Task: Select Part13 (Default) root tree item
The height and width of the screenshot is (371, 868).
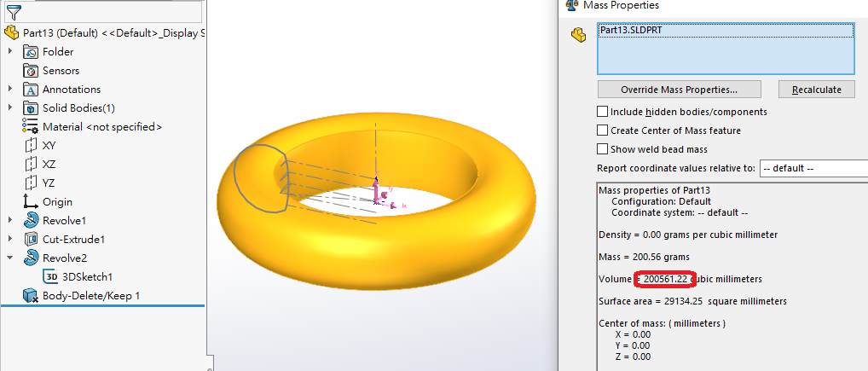Action: (113, 33)
